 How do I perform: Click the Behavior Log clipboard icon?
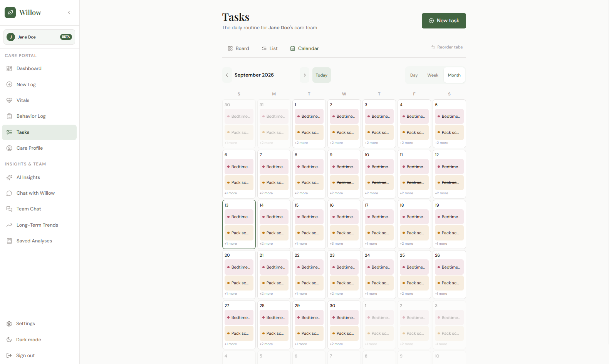9,116
